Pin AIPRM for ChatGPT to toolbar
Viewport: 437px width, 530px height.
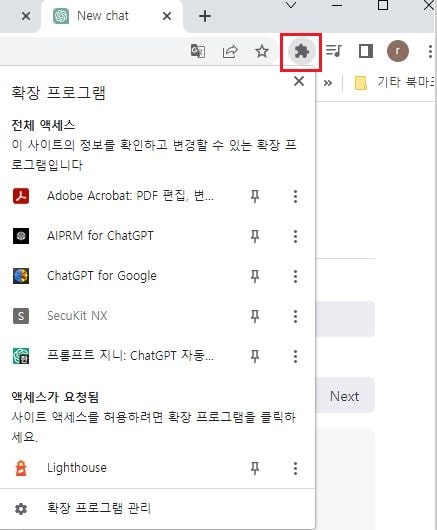tap(255, 236)
